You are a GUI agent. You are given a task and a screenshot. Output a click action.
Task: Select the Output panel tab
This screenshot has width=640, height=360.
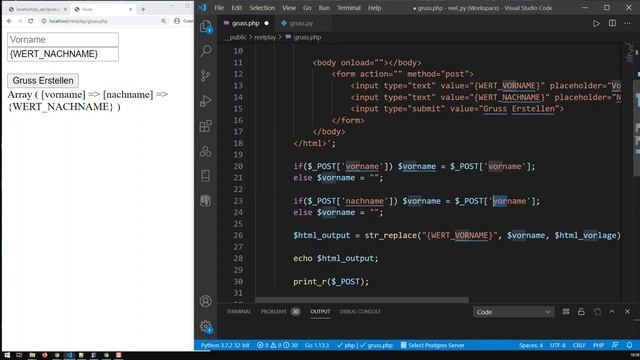click(x=320, y=311)
